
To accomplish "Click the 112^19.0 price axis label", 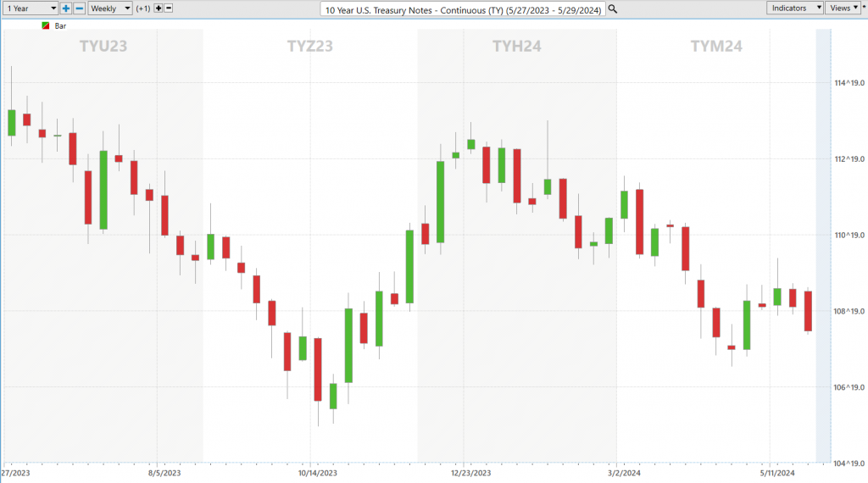I will click(x=849, y=159).
